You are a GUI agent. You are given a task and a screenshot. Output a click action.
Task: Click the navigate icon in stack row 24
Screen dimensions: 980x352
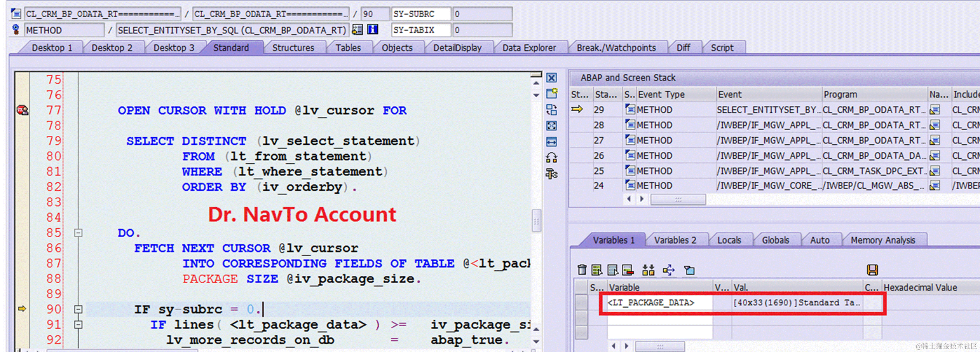[x=935, y=186]
